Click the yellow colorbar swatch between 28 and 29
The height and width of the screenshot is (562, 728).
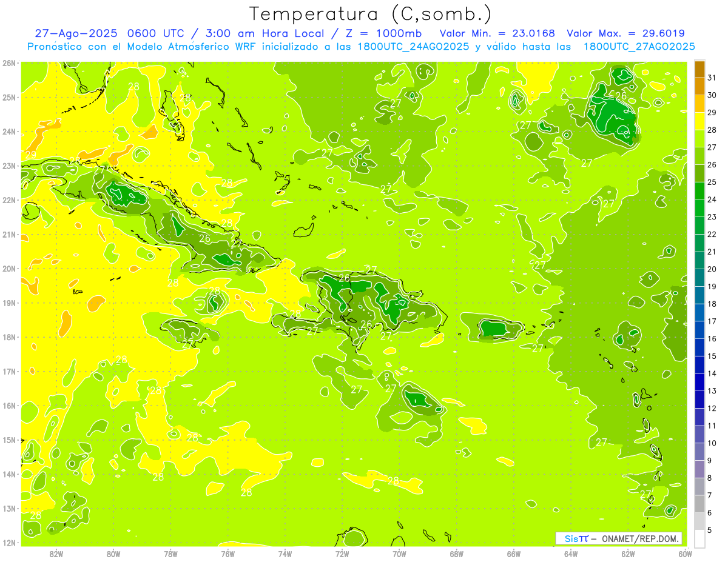699,121
